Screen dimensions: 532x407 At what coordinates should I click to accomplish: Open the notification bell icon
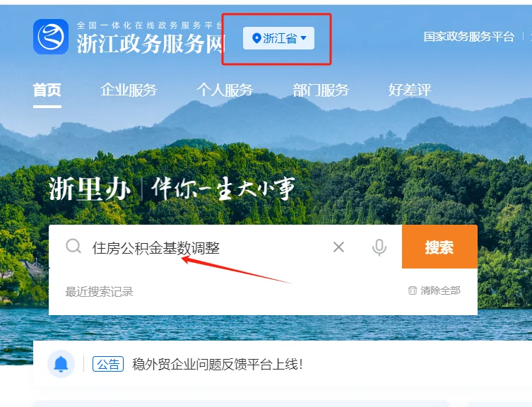[61, 364]
